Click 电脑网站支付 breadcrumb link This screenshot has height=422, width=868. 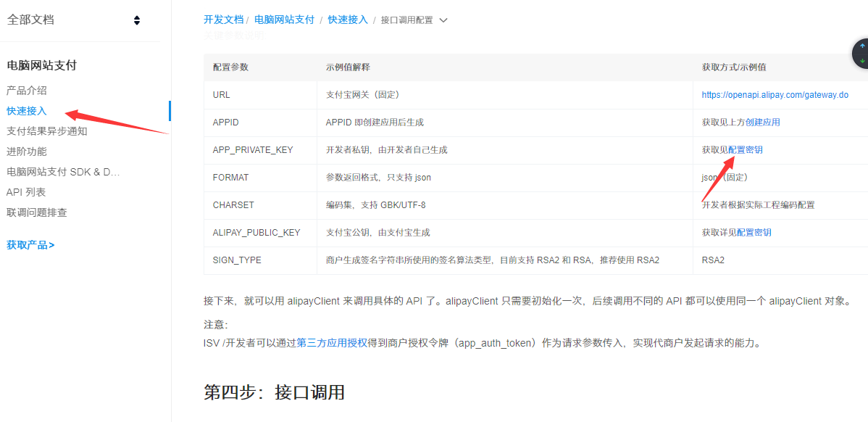(284, 20)
